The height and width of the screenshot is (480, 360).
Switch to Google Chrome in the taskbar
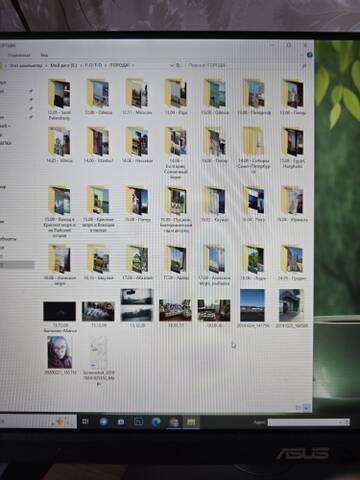[173, 422]
